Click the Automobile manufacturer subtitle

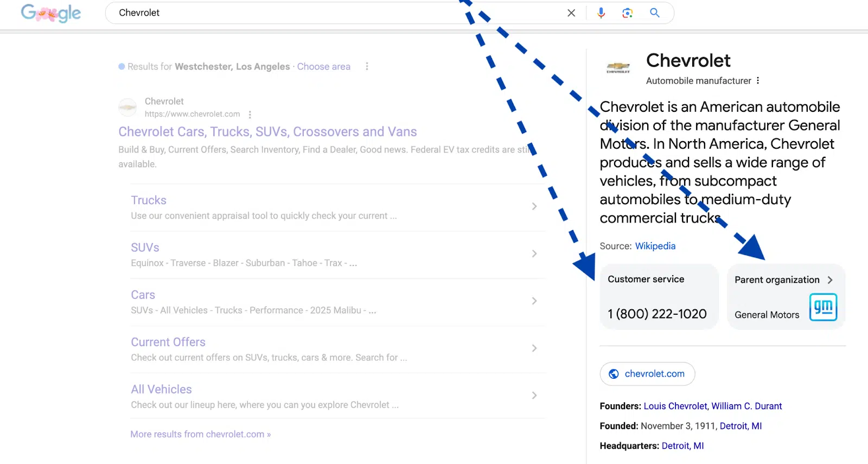[x=698, y=81]
